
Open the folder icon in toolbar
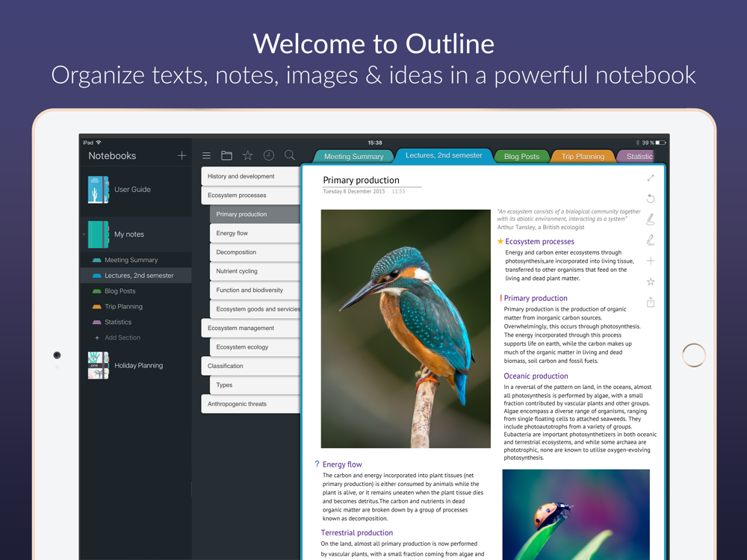tap(227, 156)
